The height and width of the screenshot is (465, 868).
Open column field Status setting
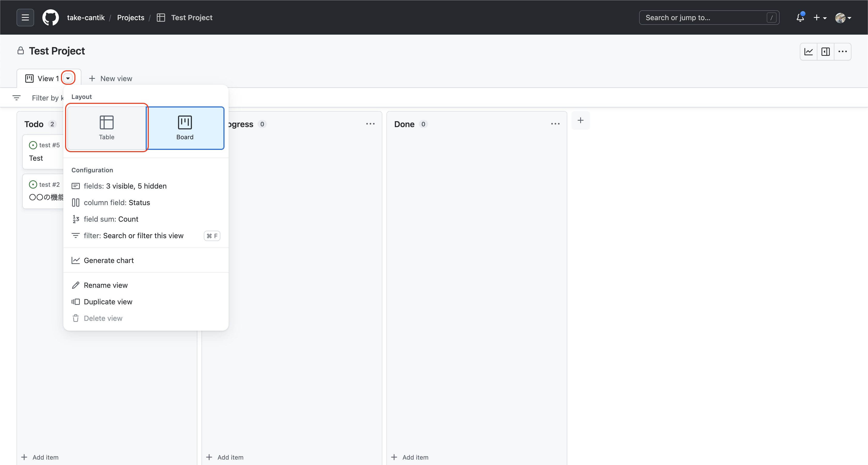pyautogui.click(x=117, y=203)
